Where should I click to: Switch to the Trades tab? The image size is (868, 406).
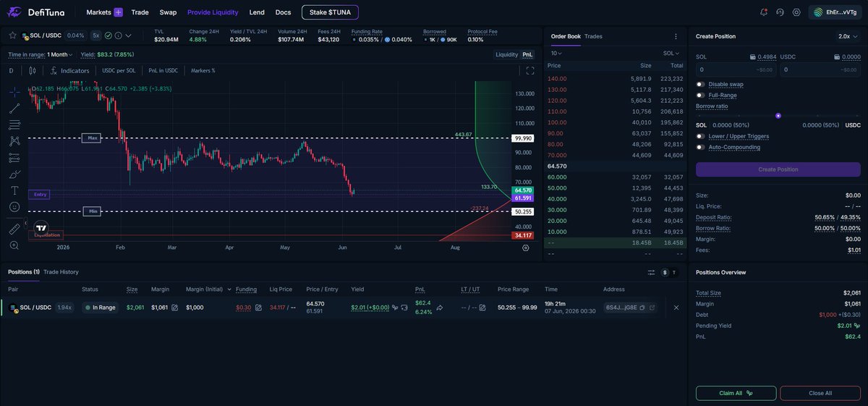[x=593, y=36]
